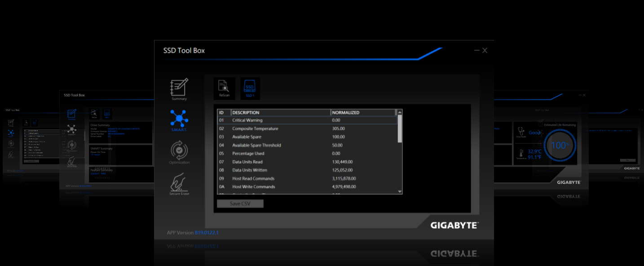Viewport: 644px width, 266px height.
Task: Click the SSD Tool Box title text
Action: tap(184, 51)
